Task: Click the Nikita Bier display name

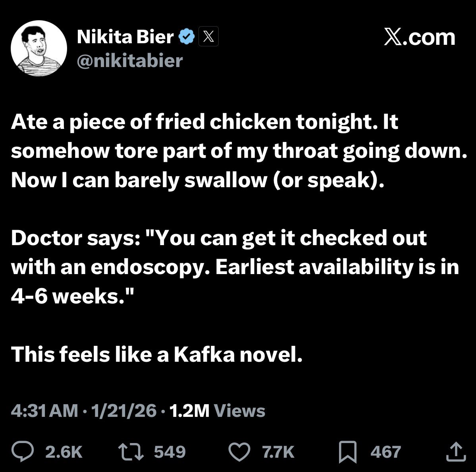Action: [x=125, y=37]
